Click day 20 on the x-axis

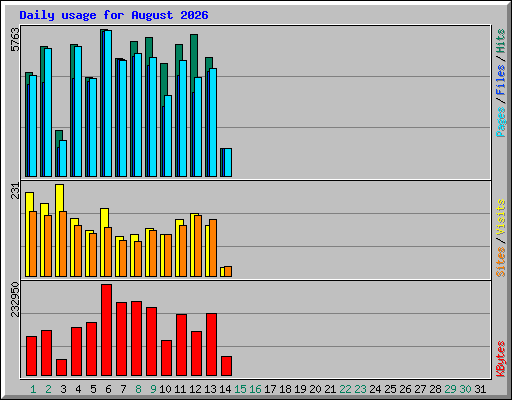pos(315,389)
